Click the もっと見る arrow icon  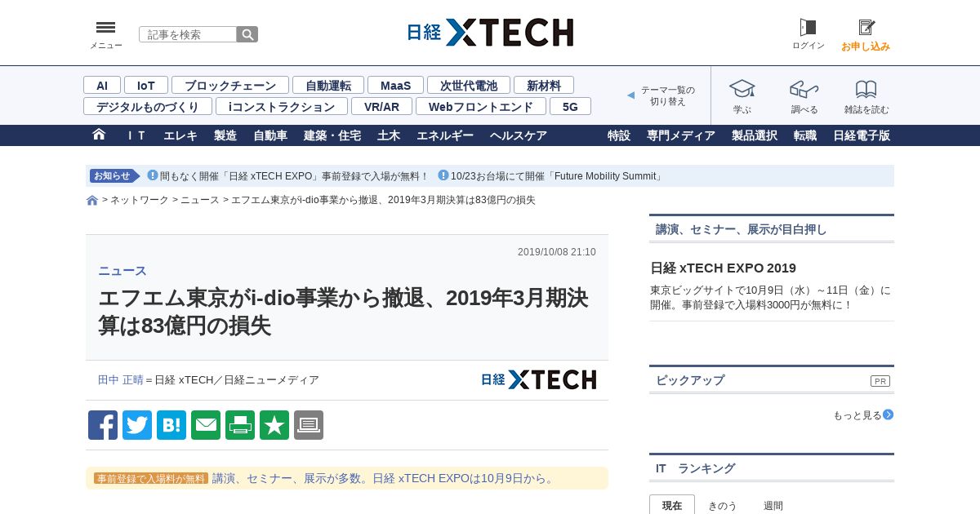pyautogui.click(x=889, y=414)
